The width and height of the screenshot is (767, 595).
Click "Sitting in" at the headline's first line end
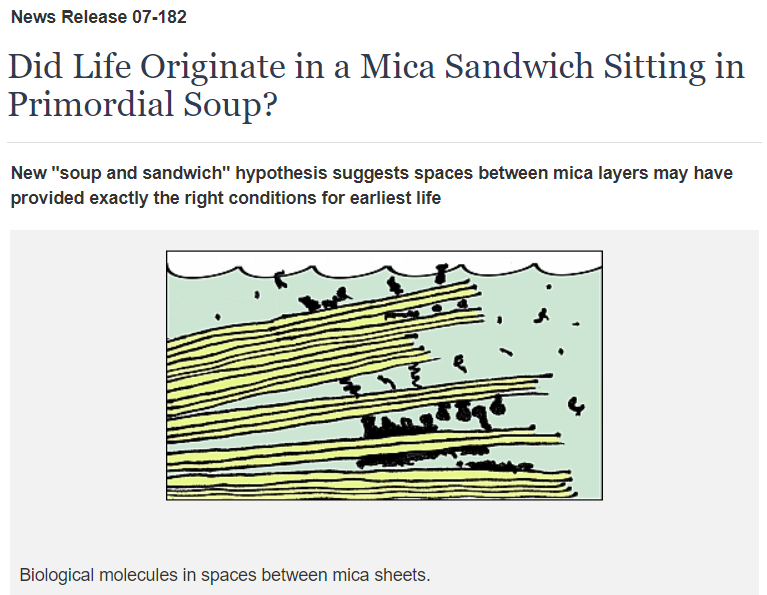[674, 66]
